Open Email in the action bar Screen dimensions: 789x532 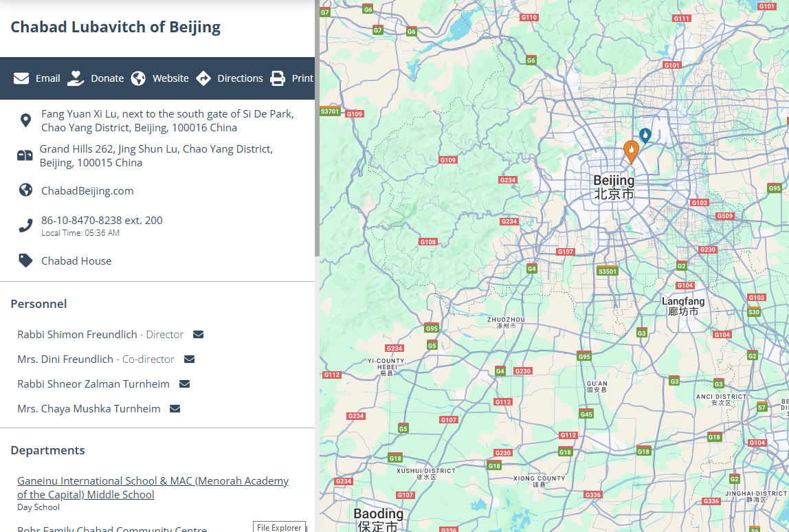[x=36, y=78]
